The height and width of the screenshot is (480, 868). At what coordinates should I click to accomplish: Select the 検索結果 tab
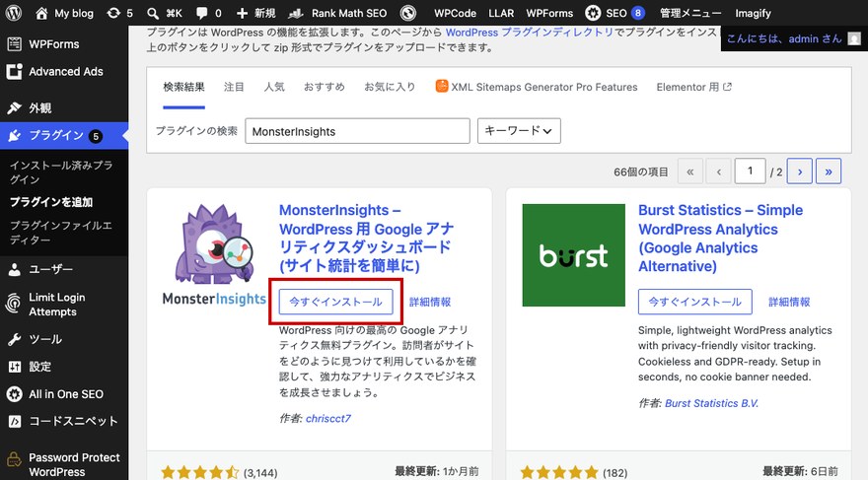click(x=183, y=87)
